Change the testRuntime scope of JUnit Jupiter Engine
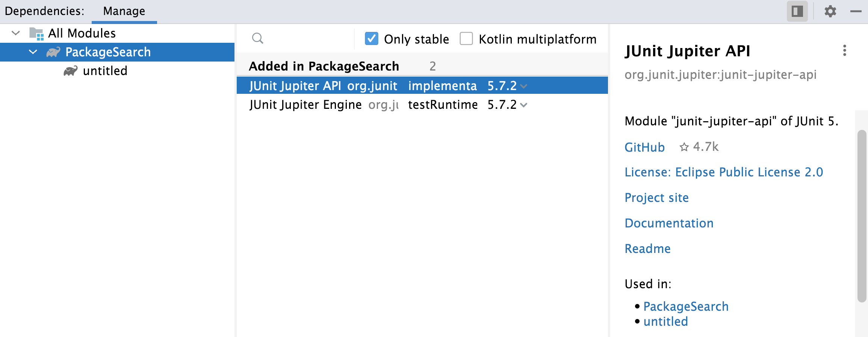Image resolution: width=868 pixels, height=337 pixels. (443, 105)
